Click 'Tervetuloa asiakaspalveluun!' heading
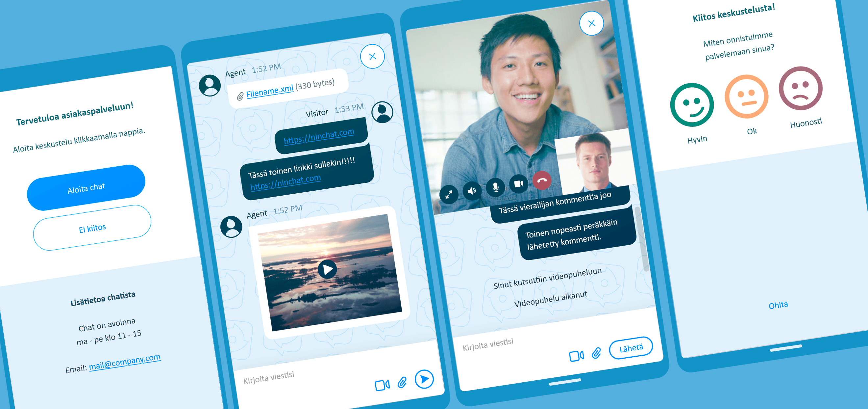This screenshot has width=868, height=409. (x=74, y=113)
